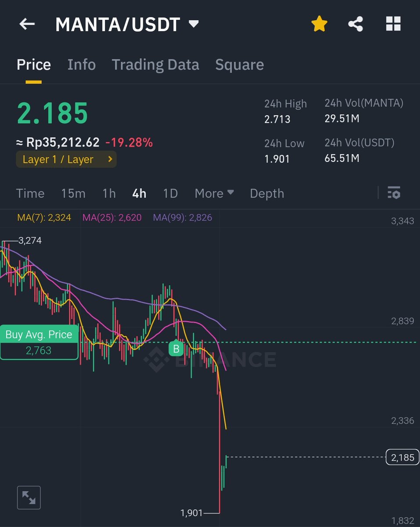Tap the green B buy marker on chart
Viewport: 420px width, 527px height.
click(176, 349)
